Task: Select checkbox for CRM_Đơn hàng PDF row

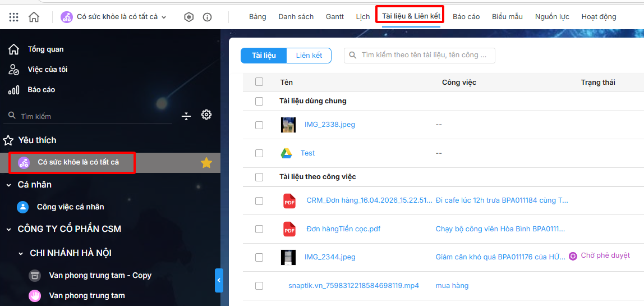Action: [x=259, y=201]
